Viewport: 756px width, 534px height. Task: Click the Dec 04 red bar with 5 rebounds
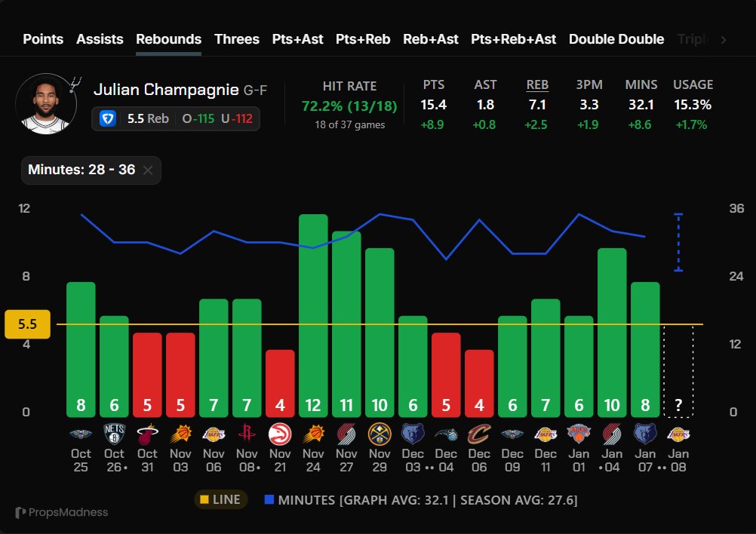coord(446,375)
